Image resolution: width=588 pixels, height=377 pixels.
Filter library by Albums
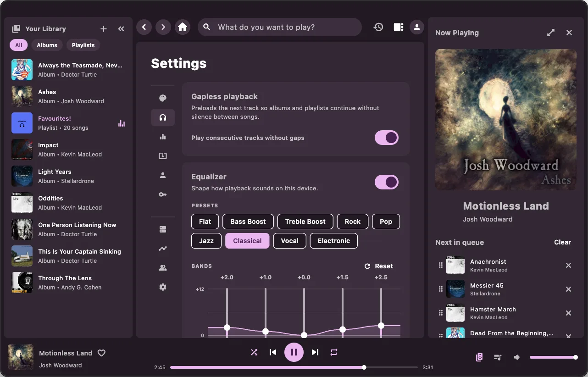(47, 45)
